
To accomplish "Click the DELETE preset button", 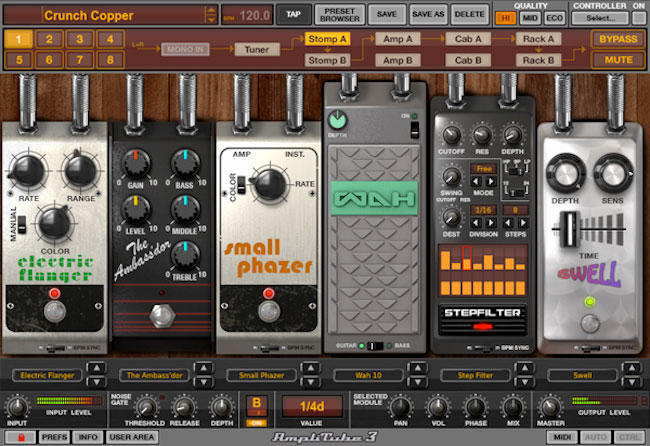I will coord(470,15).
